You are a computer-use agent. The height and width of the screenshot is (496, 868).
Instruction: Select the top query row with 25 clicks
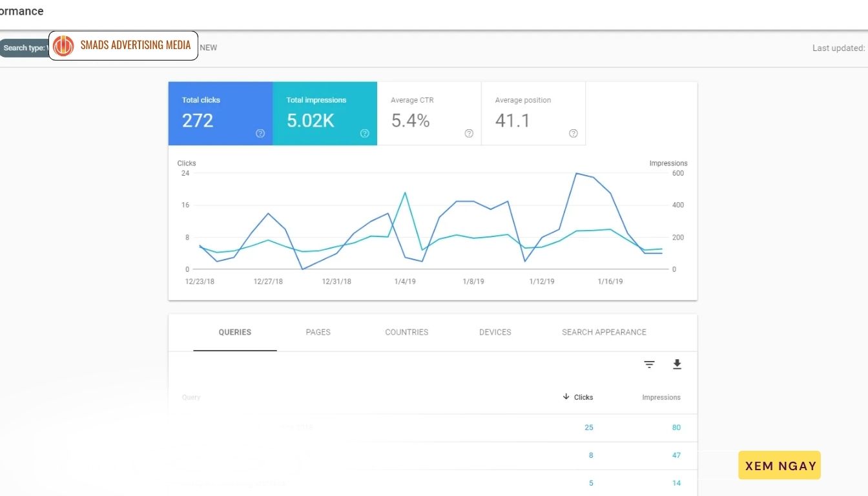click(433, 427)
